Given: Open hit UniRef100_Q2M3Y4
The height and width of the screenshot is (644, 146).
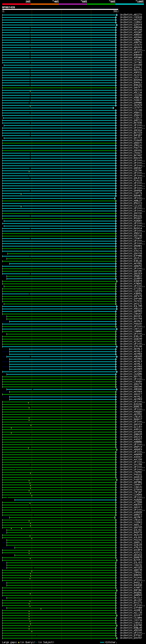Looking at the screenshot, I should pyautogui.click(x=131, y=25).
